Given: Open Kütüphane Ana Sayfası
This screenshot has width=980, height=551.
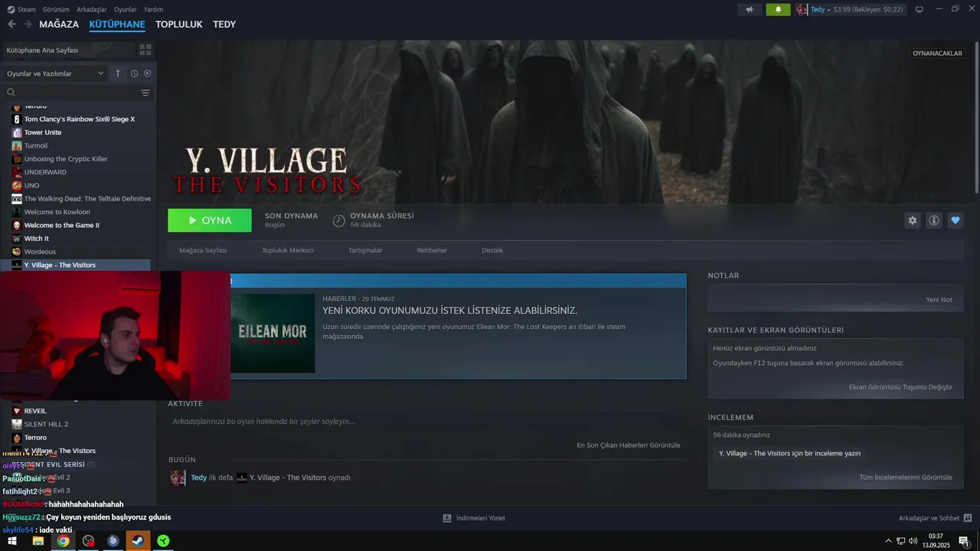Looking at the screenshot, I should coord(42,50).
